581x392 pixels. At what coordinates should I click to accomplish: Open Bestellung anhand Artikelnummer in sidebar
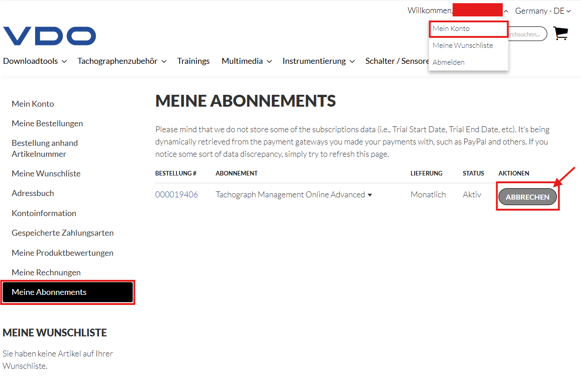coord(45,149)
